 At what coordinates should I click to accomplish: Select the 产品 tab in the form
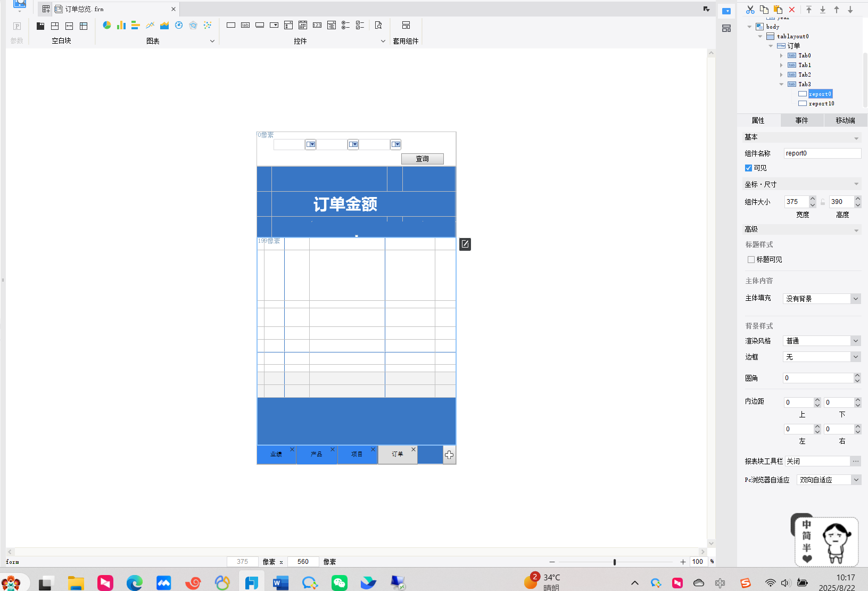(317, 454)
